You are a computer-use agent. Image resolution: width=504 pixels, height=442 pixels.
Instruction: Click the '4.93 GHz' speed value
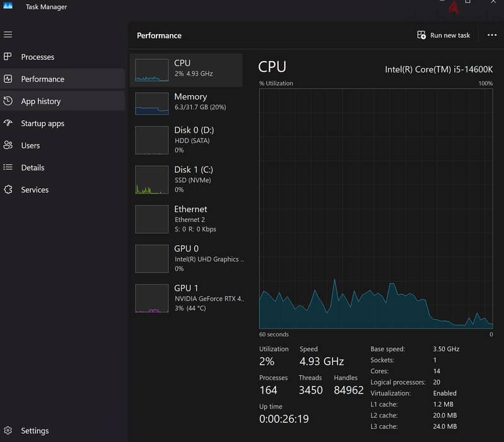point(322,361)
